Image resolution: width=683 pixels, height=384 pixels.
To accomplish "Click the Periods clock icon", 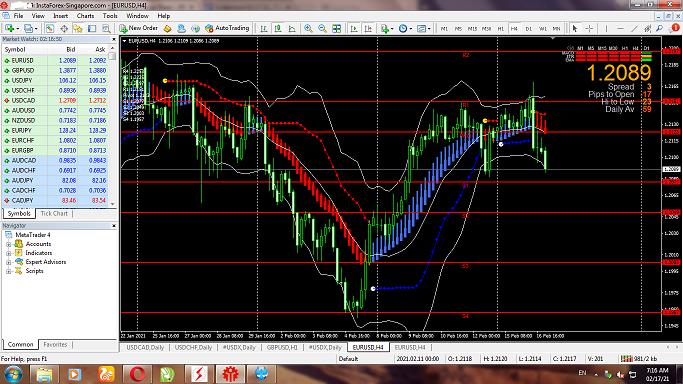I will point(403,28).
